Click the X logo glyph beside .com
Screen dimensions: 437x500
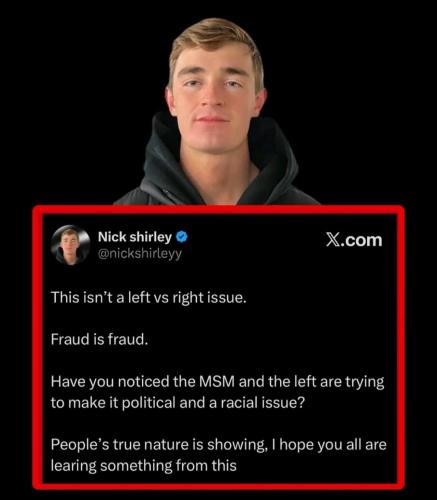pyautogui.click(x=332, y=240)
